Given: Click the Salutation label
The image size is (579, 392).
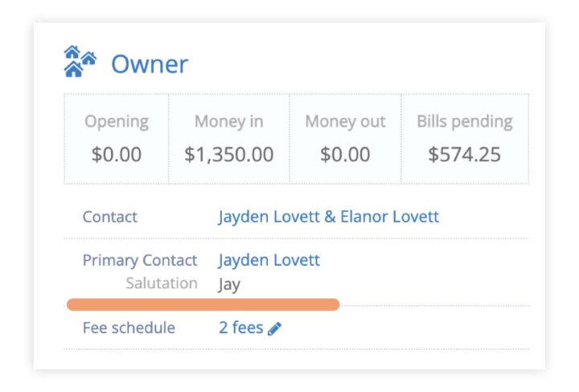Looking at the screenshot, I should (x=162, y=284).
